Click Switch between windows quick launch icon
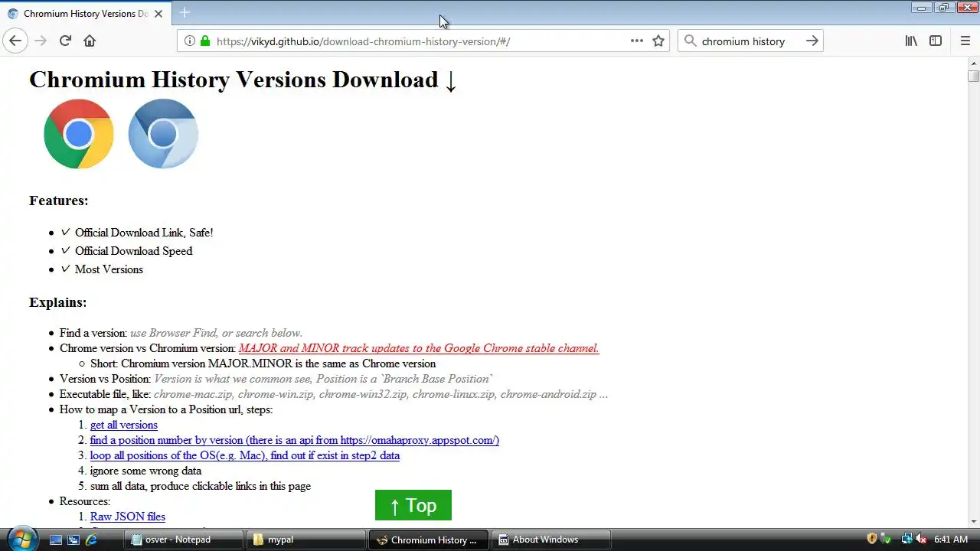Viewport: 980px width, 551px height. point(73,540)
